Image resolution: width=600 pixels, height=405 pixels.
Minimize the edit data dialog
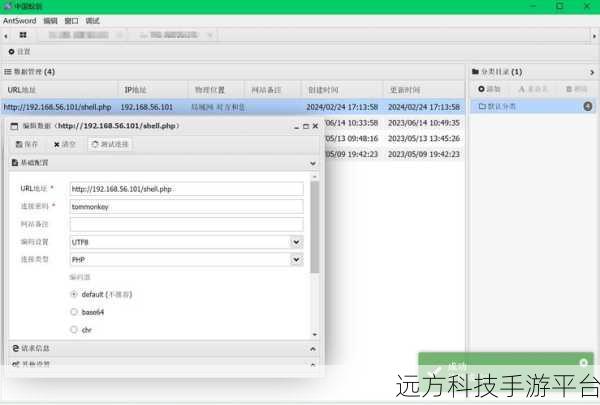coord(296,126)
